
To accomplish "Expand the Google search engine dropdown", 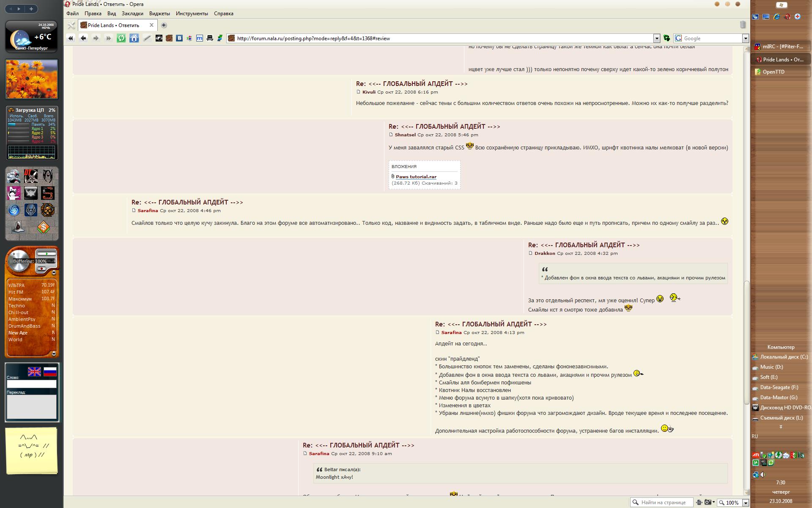I will point(746,39).
